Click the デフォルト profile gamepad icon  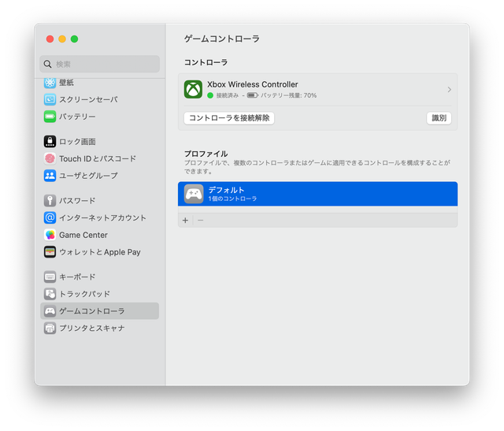[x=194, y=194]
